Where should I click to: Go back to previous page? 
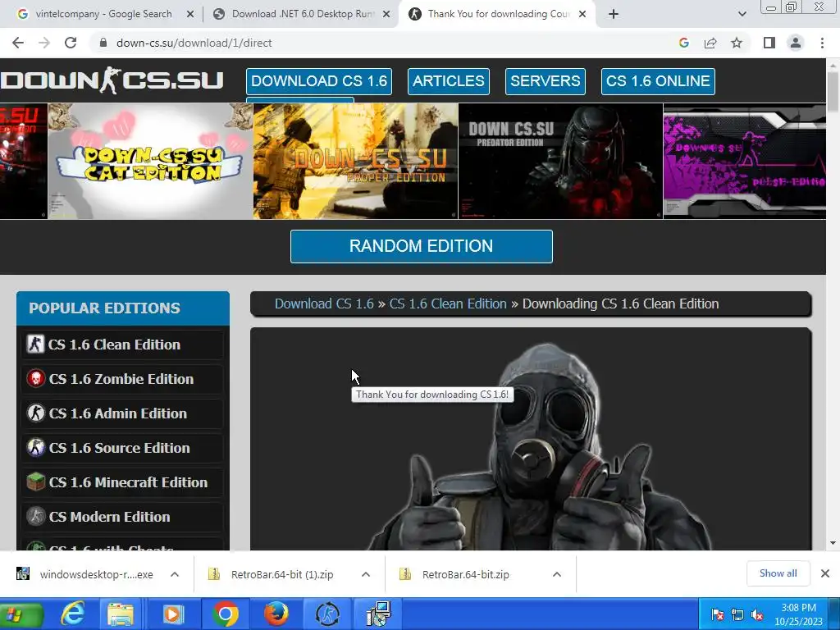tap(18, 43)
